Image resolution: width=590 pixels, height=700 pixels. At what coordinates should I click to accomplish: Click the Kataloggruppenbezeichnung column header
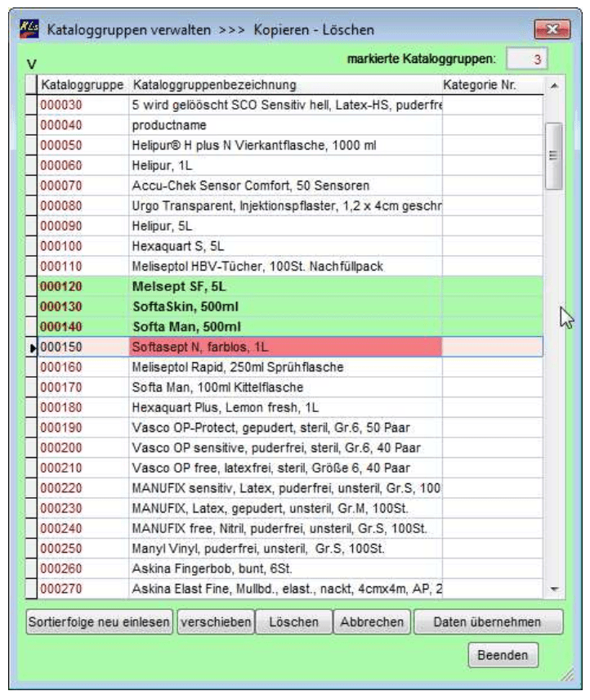(285, 85)
